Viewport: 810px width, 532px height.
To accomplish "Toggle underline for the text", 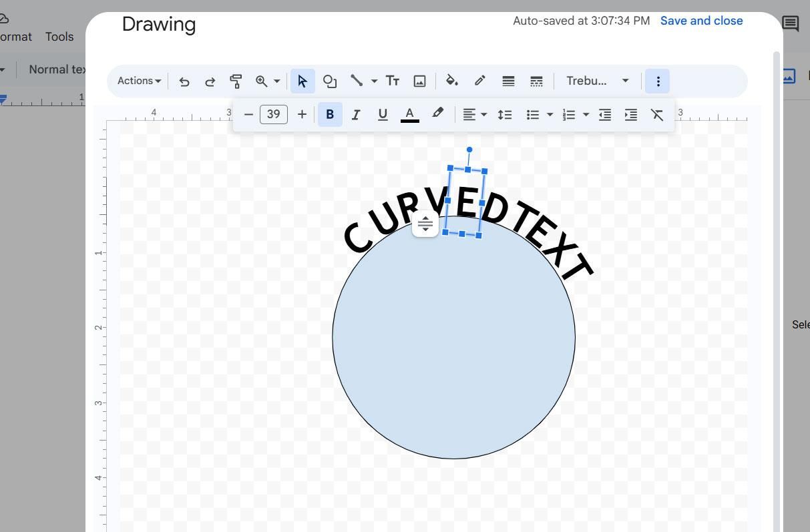I will [x=383, y=114].
